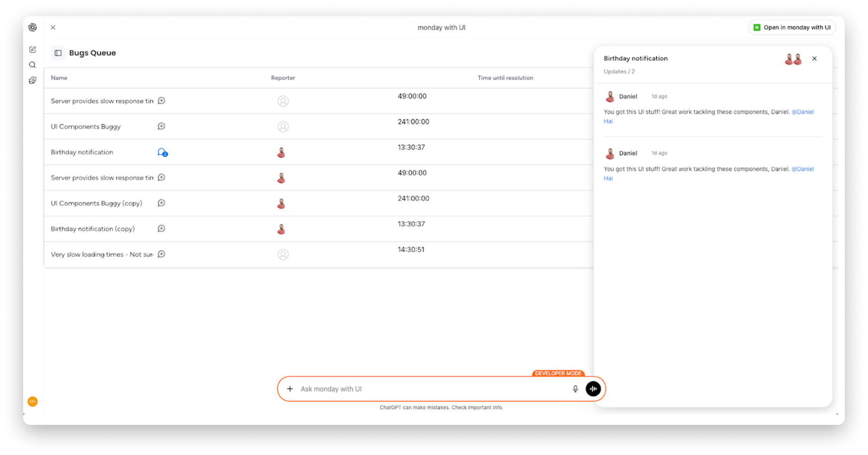Start voice mode with the black waveform button
This screenshot has height=455, width=868.
(593, 389)
